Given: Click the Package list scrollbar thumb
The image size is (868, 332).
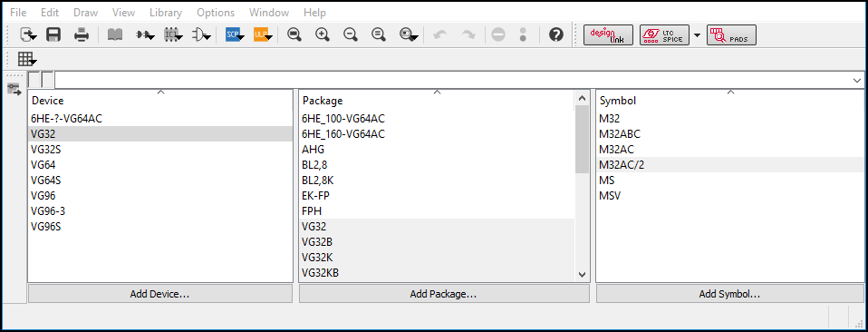Looking at the screenshot, I should 582,139.
